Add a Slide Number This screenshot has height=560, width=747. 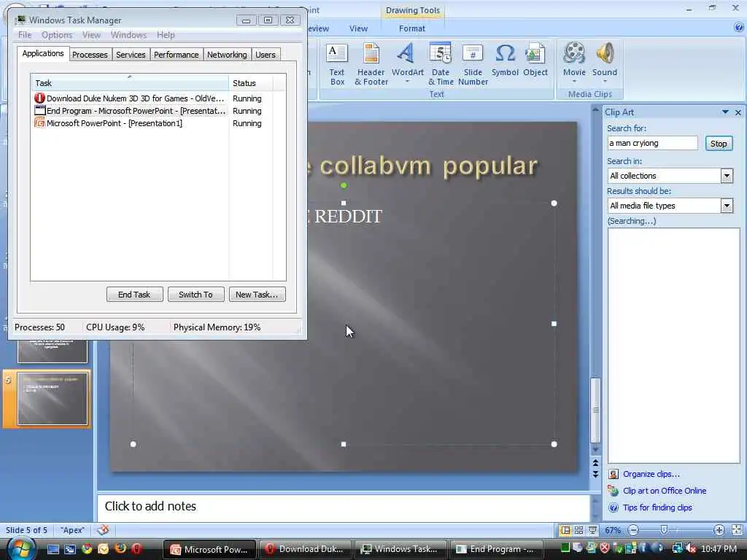click(473, 64)
